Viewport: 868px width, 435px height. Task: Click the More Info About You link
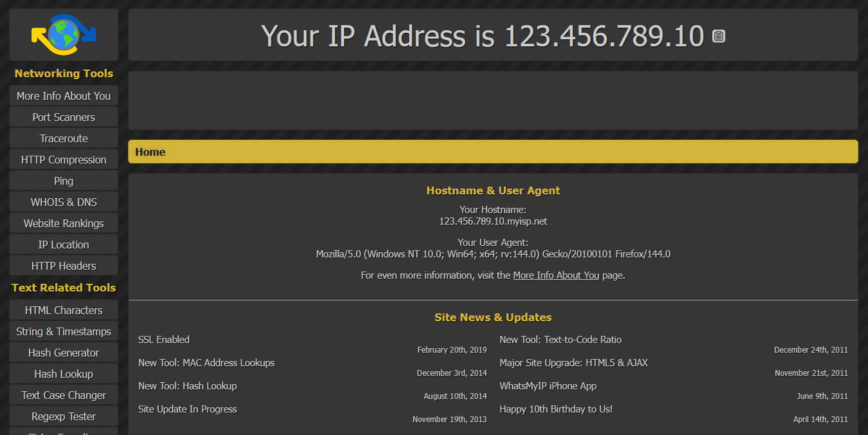(x=556, y=275)
